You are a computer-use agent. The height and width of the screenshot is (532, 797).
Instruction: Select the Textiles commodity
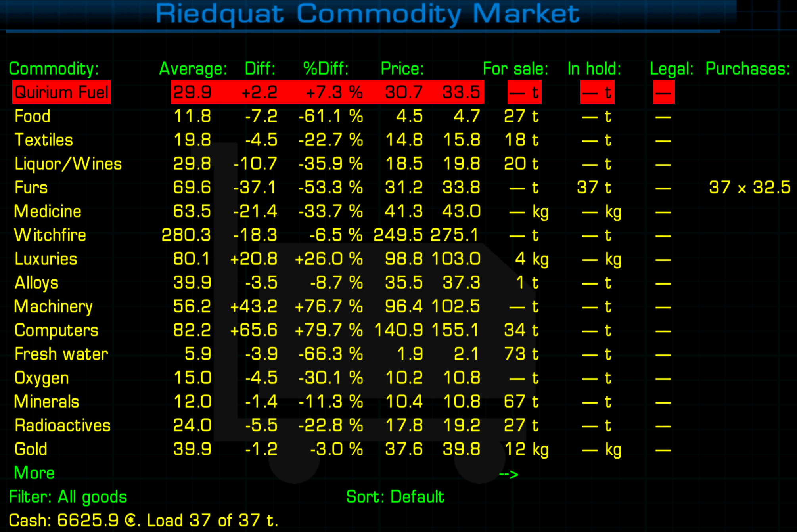(x=44, y=140)
